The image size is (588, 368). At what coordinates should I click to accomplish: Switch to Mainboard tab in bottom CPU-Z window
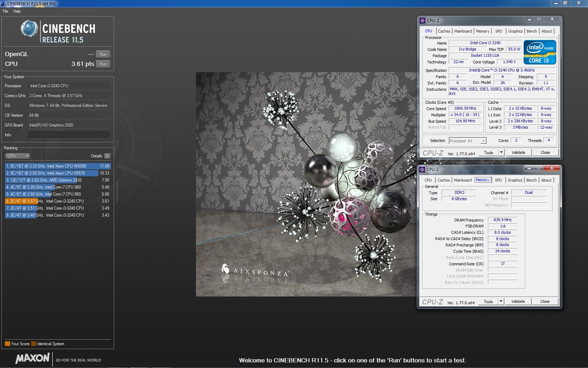tap(463, 180)
